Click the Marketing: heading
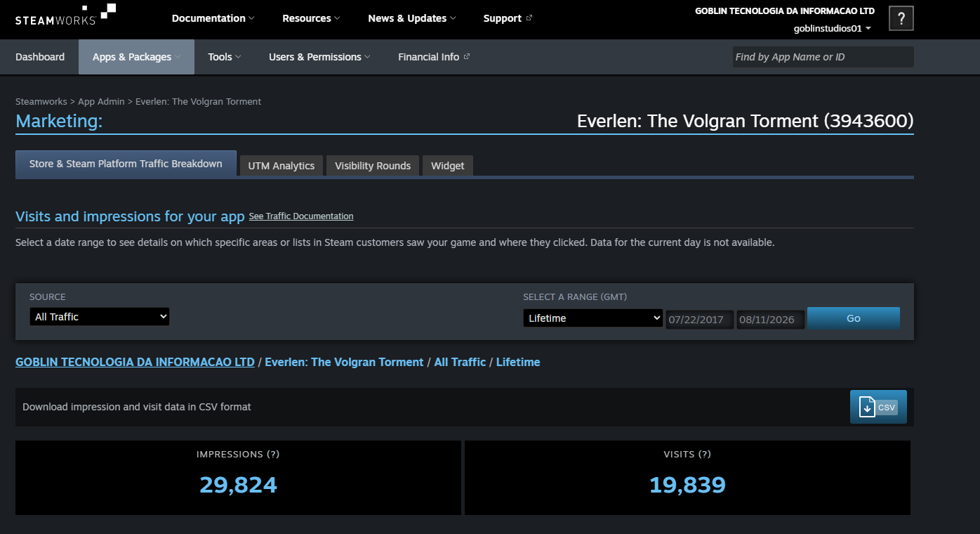This screenshot has width=980, height=534. pyautogui.click(x=59, y=121)
